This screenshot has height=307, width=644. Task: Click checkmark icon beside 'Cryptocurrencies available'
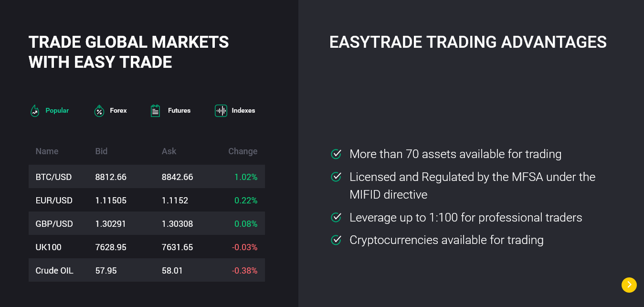tap(336, 240)
